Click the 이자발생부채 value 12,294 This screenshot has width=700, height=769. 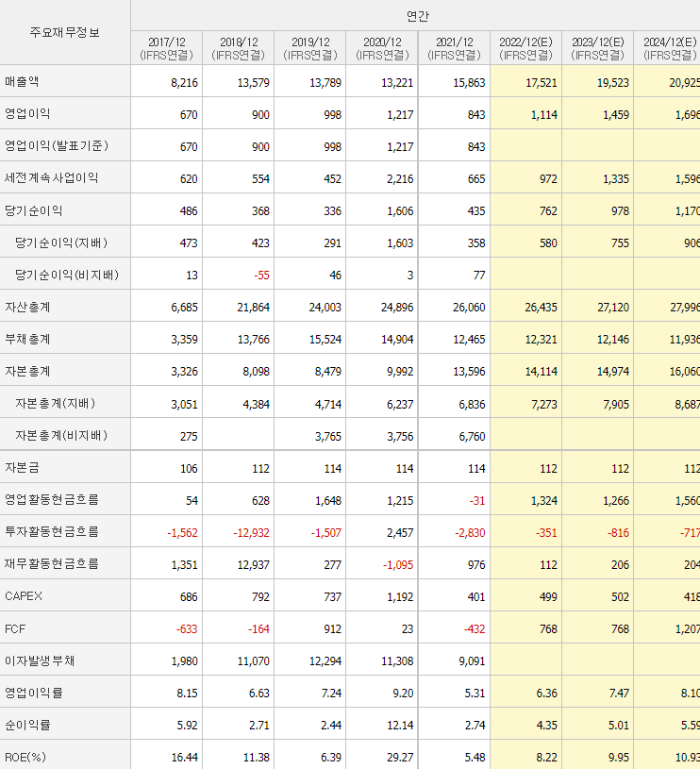pos(325,661)
